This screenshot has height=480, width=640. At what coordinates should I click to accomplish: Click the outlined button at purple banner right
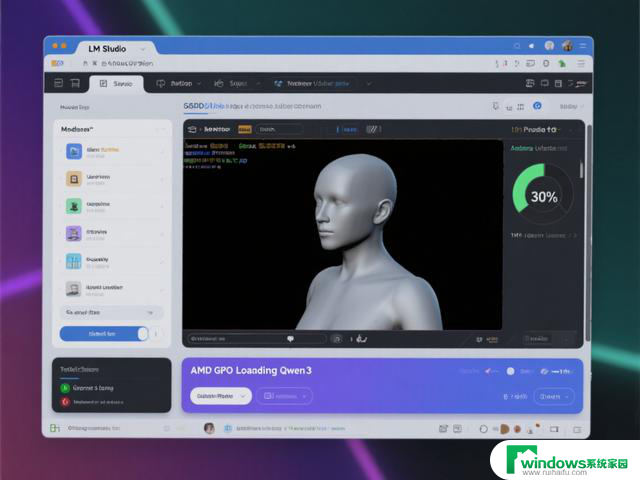554,396
